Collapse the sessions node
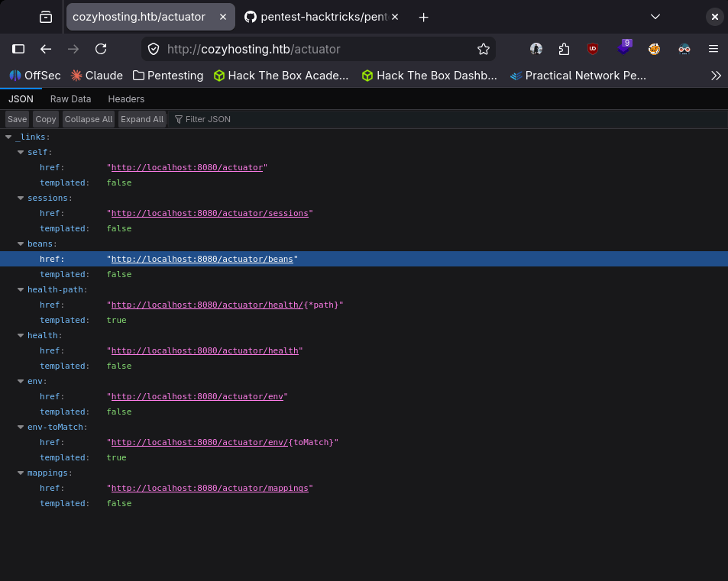 coord(21,199)
